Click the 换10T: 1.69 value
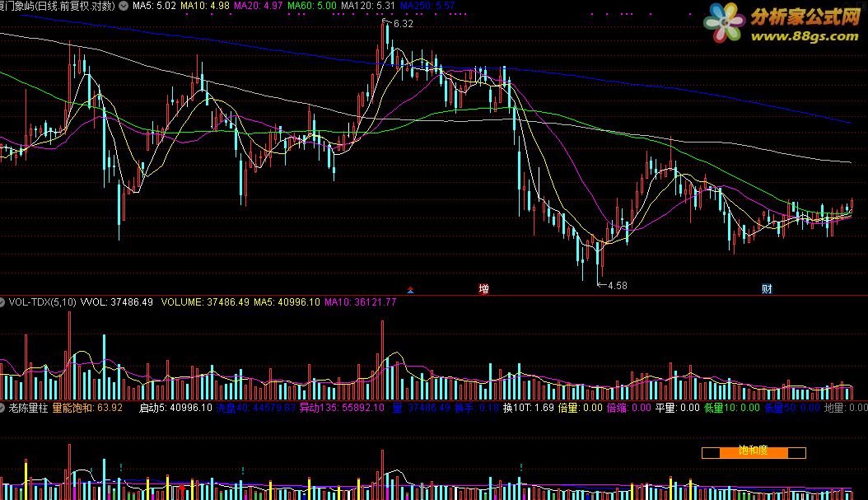Screen dimensions: 868x500 (529, 408)
